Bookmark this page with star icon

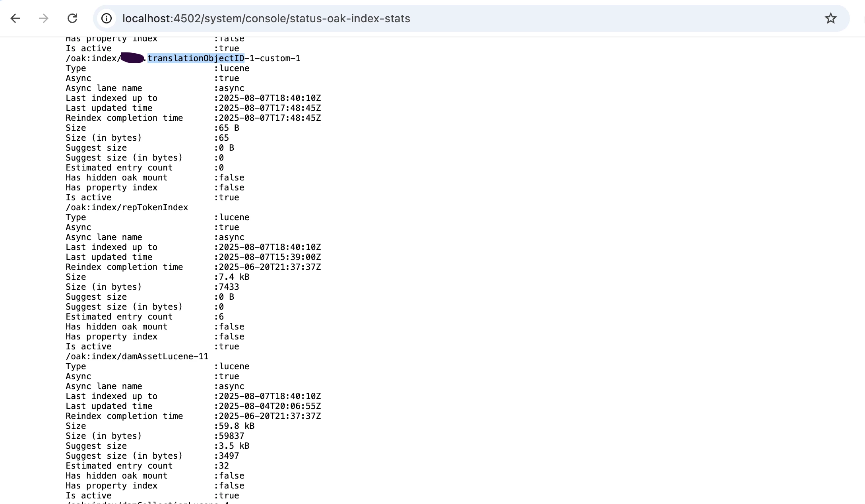click(830, 18)
